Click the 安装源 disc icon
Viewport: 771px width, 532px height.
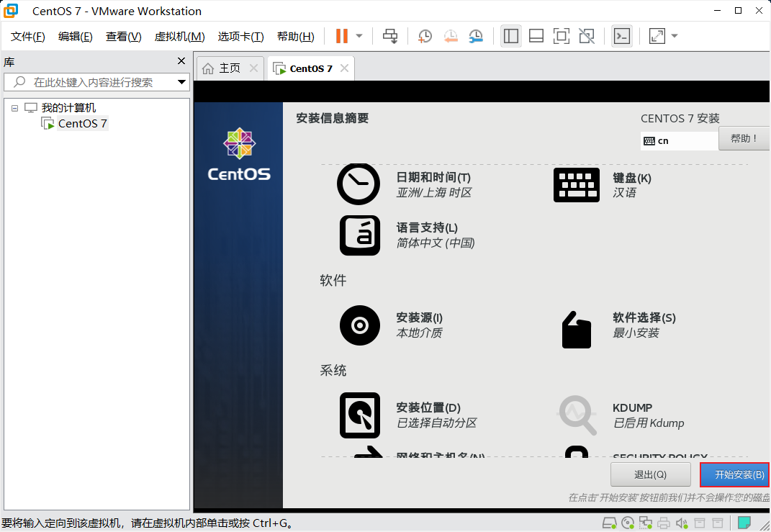359,325
